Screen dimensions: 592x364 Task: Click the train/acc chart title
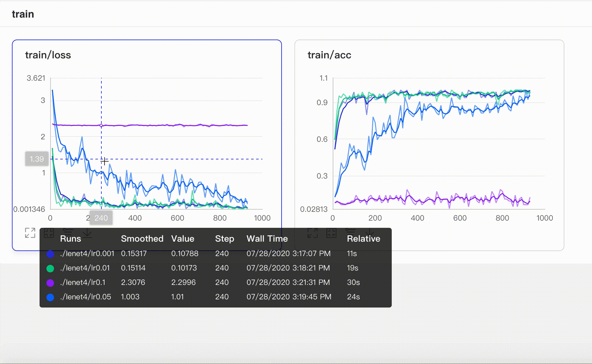pos(329,55)
